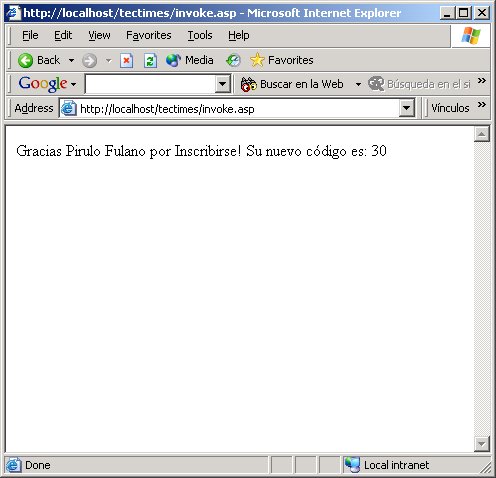Click the Vínculos links toolbar label
This screenshot has height=478, width=496.
tap(450, 108)
